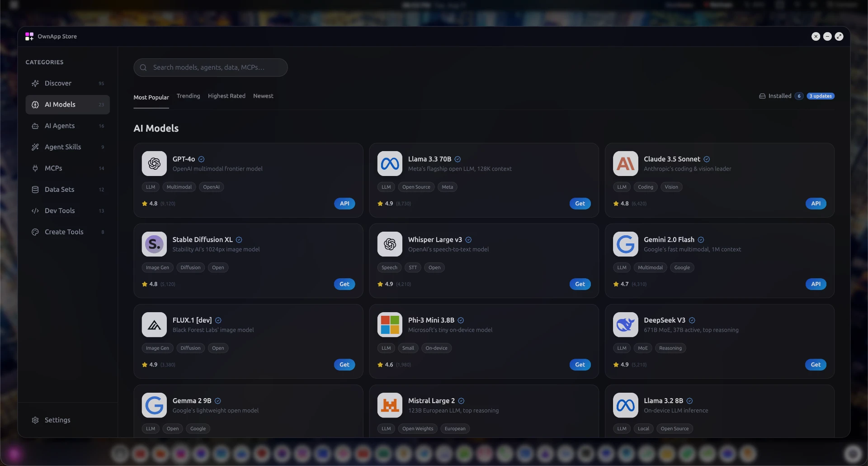
Task: Get the Llama 3.3 70B model
Action: (580, 204)
